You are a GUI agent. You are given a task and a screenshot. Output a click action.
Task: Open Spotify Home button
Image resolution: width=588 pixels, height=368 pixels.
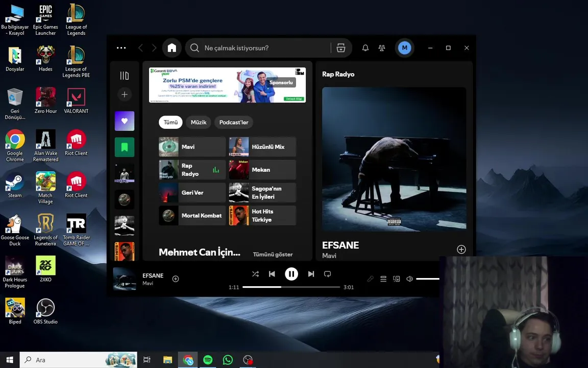[171, 48]
